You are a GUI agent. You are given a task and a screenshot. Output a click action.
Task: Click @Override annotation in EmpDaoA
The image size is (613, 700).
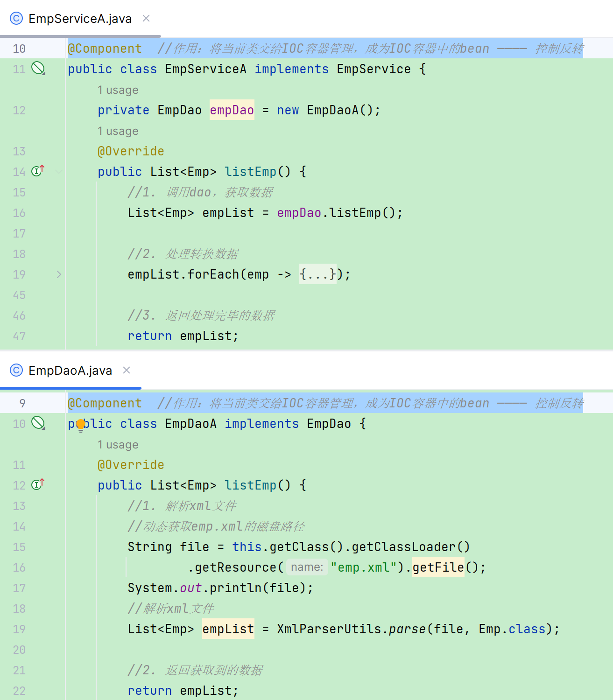tap(131, 465)
